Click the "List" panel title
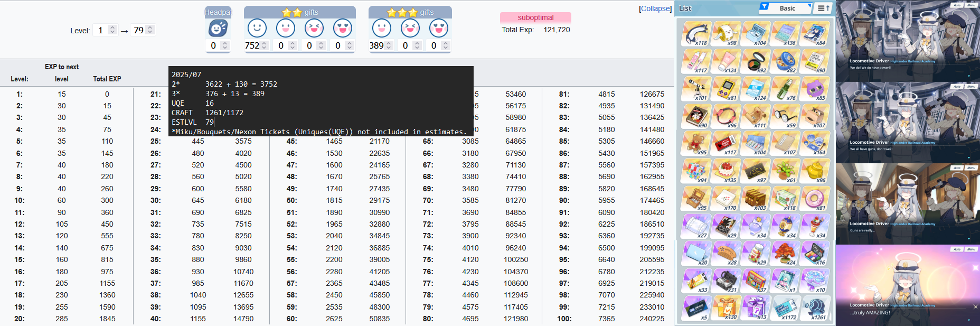 pos(685,8)
